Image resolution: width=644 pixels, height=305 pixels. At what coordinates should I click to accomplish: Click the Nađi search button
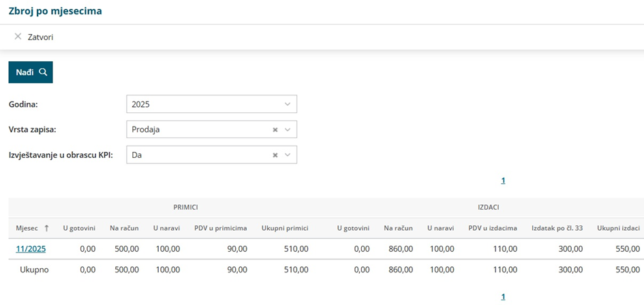(30, 72)
